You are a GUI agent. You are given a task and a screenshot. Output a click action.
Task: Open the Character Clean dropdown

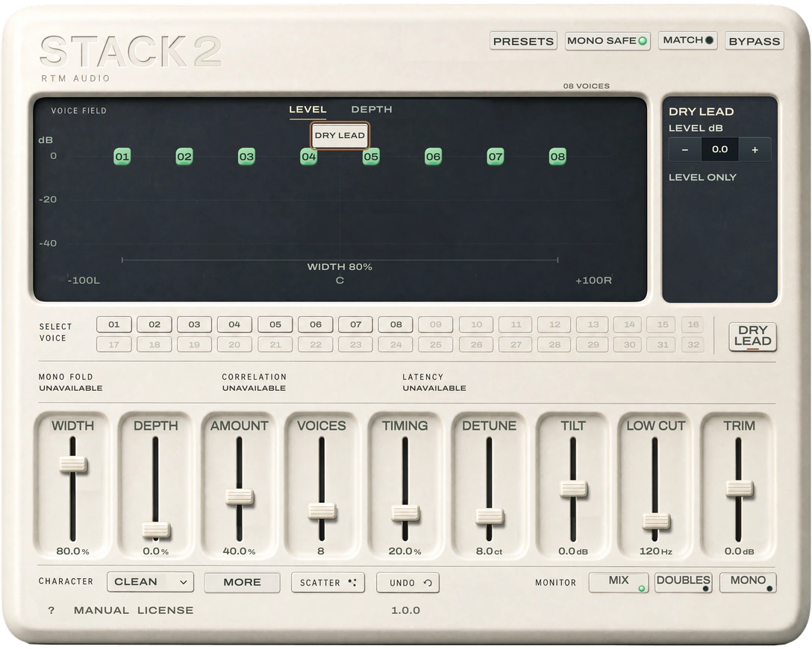pyautogui.click(x=150, y=582)
